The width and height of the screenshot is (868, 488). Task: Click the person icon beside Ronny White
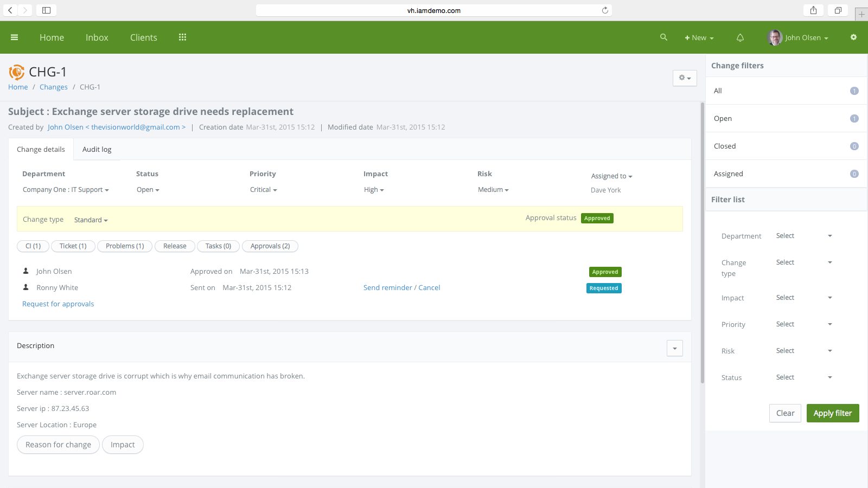(25, 287)
